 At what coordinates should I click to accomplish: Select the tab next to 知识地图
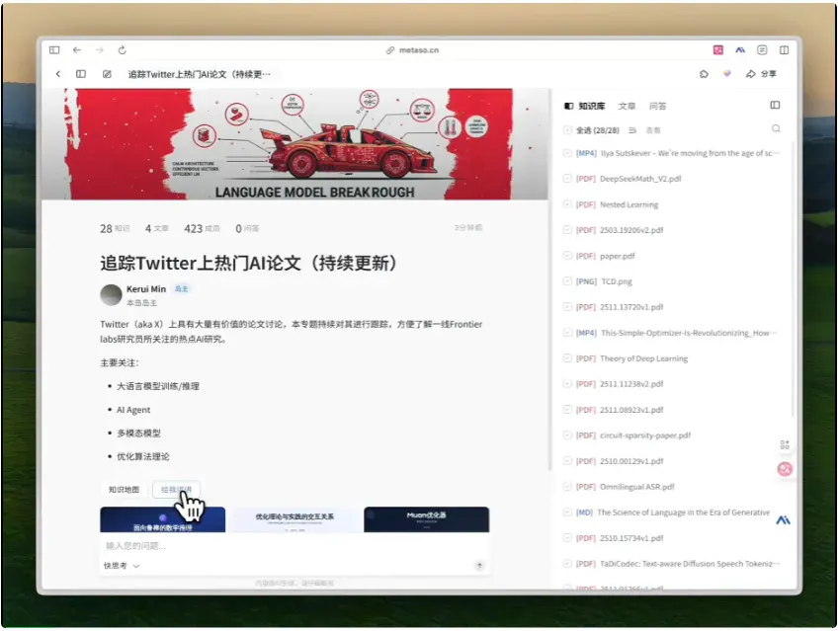pyautogui.click(x=176, y=489)
